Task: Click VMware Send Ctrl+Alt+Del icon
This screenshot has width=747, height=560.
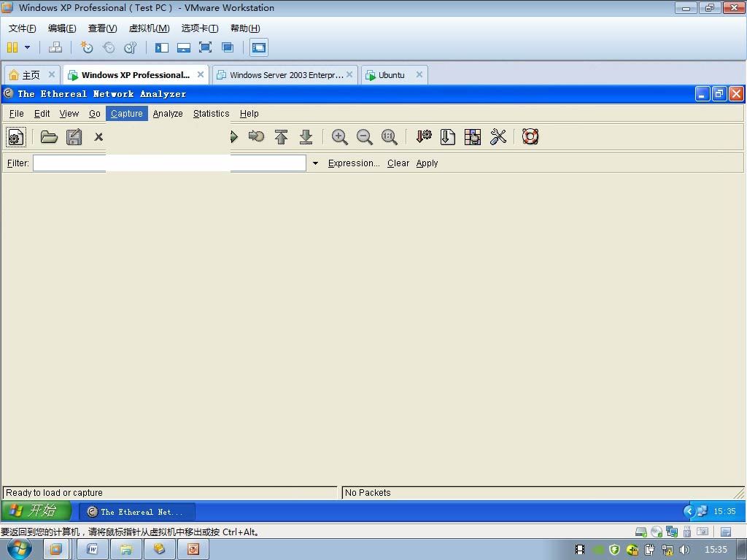Action: [x=55, y=47]
